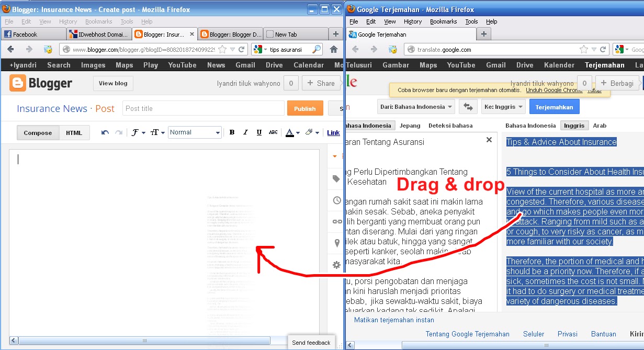Viewport: 644px width, 350px height.
Task: Click the Blogger URL address bar
Action: (144, 50)
